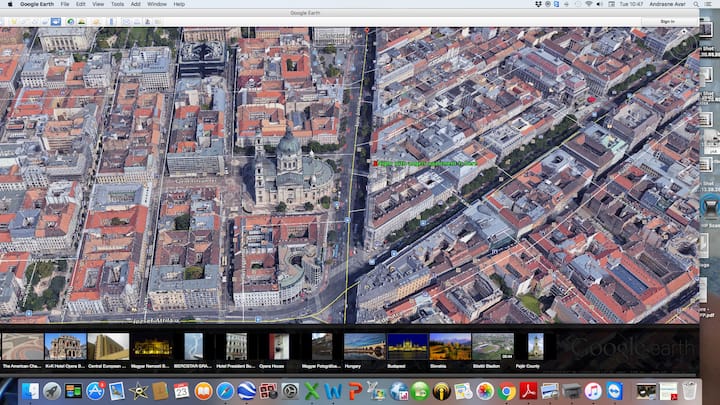Select the Budapest tour thumbnail
The width and height of the screenshot is (720, 405).
tap(407, 346)
